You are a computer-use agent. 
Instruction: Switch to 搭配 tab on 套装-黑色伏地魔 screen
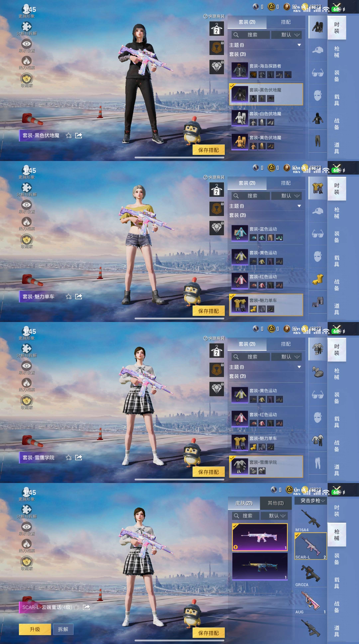(x=286, y=22)
